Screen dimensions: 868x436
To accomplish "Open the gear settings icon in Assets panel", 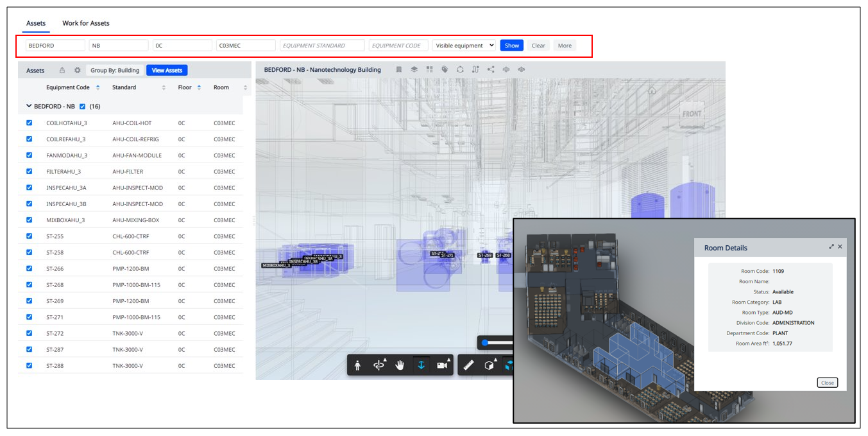I will [x=77, y=71].
